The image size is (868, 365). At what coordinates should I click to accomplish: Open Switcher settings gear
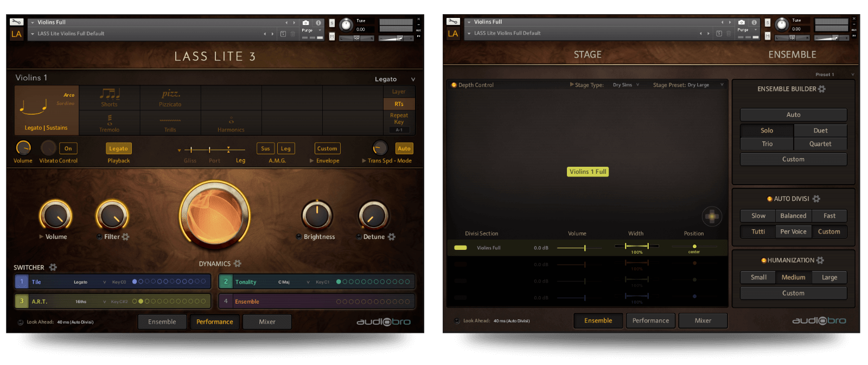pyautogui.click(x=53, y=267)
